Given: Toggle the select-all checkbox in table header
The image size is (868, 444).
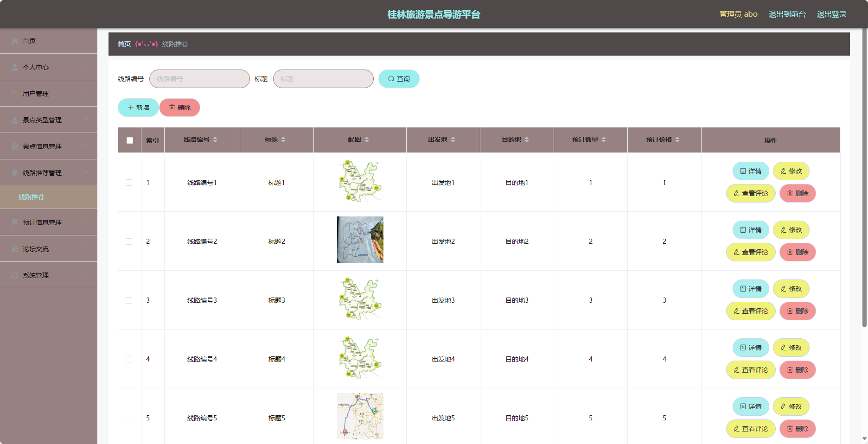Looking at the screenshot, I should click(130, 140).
